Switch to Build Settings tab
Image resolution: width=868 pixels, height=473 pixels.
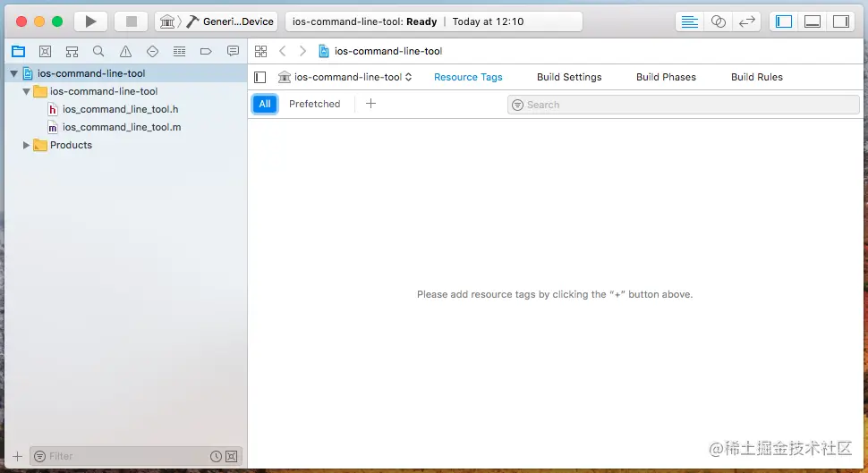569,77
